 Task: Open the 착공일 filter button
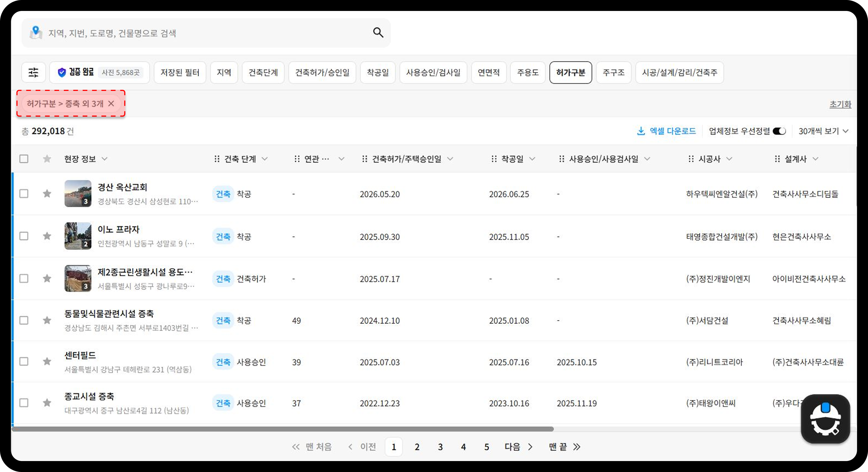tap(378, 72)
